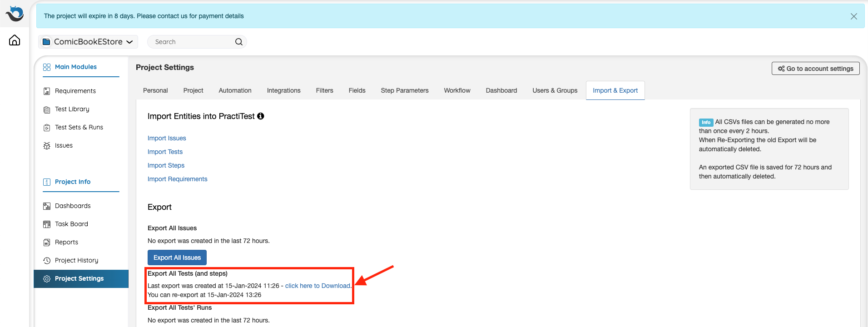The height and width of the screenshot is (327, 868).
Task: Open the home icon in left rail
Action: coord(15,40)
